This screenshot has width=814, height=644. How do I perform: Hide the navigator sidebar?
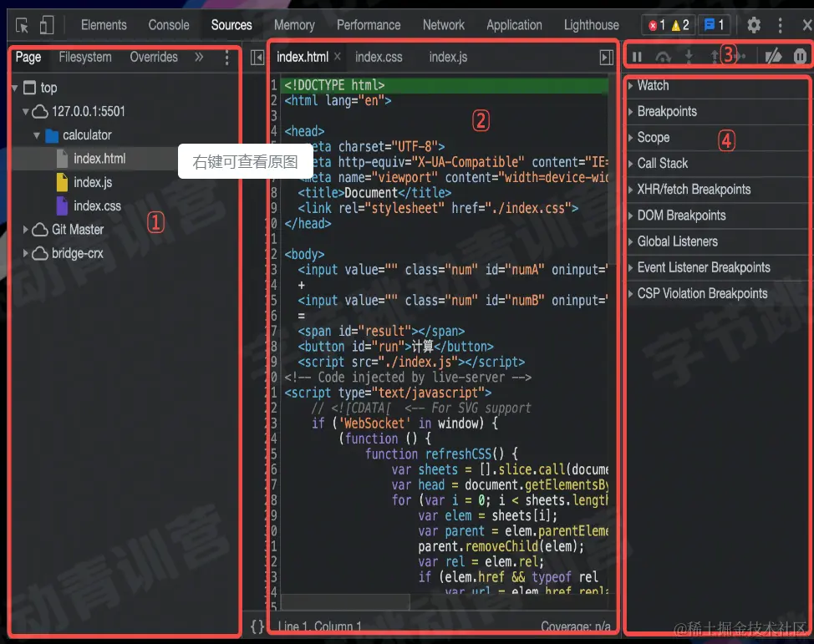tap(257, 57)
